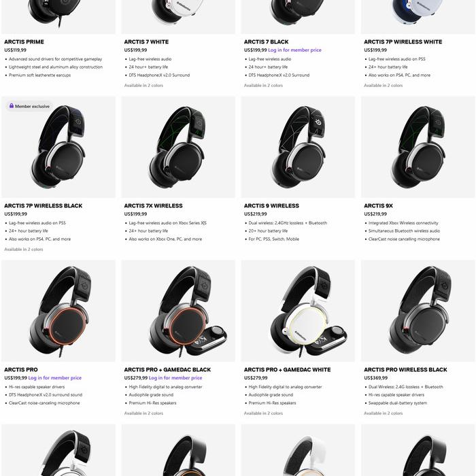
Task: Open the Arctis Prime product title
Action: [24, 42]
